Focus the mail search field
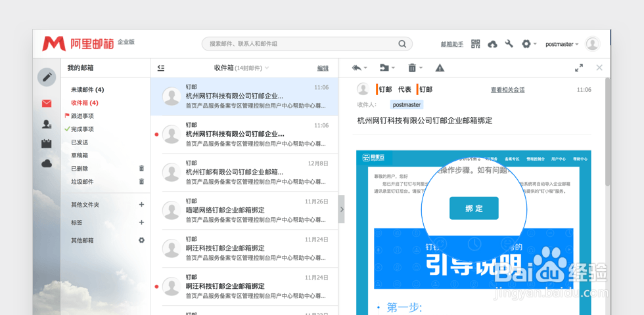This screenshot has height=315, width=644. [307, 44]
